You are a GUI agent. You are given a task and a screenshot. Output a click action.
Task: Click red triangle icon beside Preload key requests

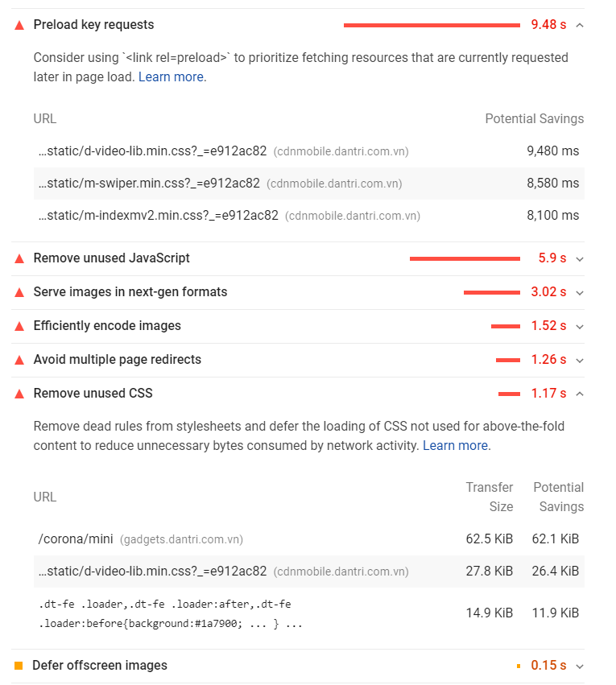(19, 25)
